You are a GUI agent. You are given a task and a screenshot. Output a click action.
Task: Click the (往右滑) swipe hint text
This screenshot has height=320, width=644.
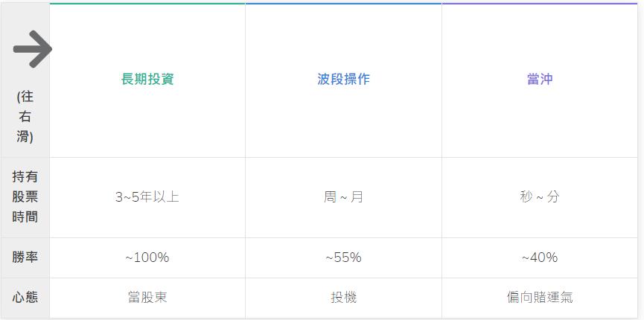(x=25, y=117)
